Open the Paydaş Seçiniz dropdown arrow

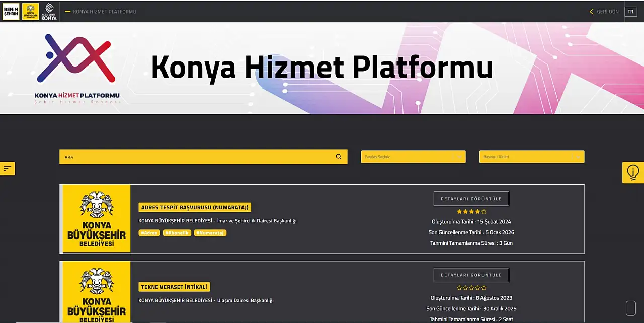[459, 157]
